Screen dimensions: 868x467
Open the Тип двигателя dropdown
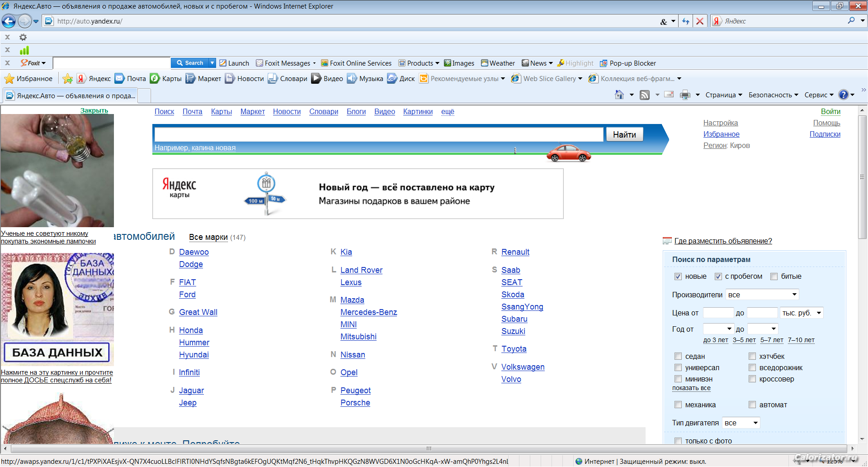click(x=741, y=423)
